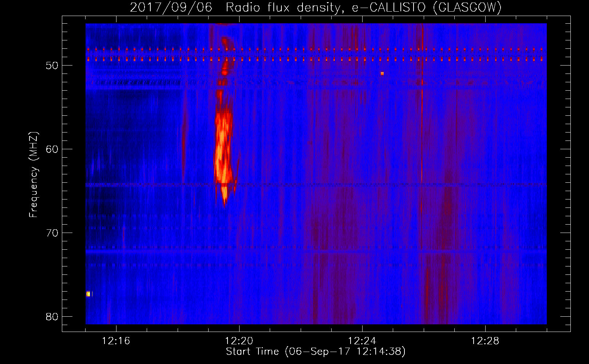Click the plot title mentioning e-CALLISTO (GLASGOW)
The width and height of the screenshot is (589, 364).
click(316, 7)
